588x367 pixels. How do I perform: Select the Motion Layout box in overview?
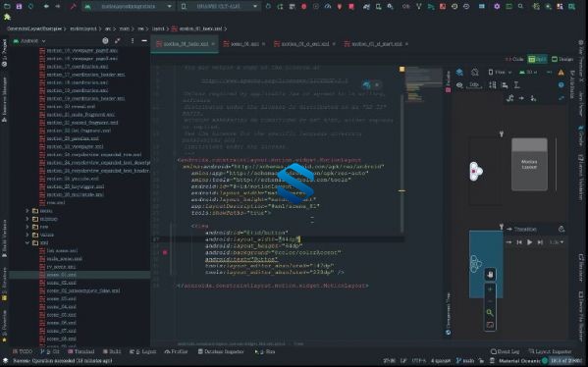pos(529,164)
